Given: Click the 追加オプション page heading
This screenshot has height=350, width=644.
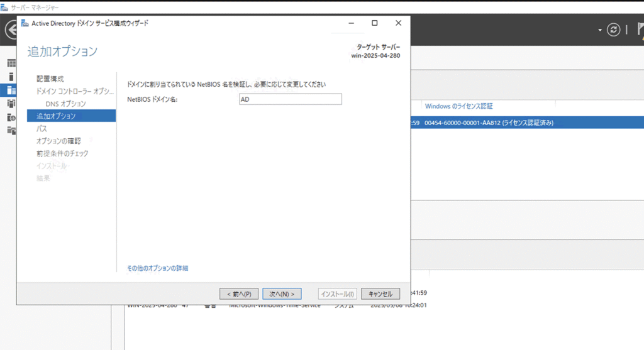Looking at the screenshot, I should [62, 52].
